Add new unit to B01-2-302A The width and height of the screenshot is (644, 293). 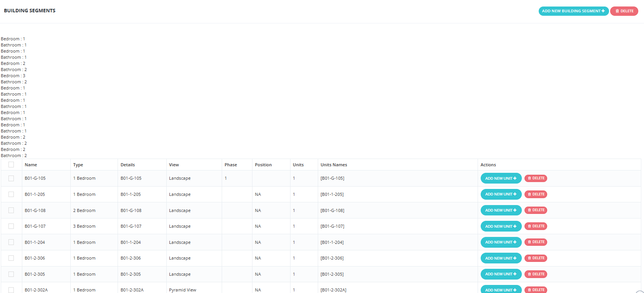[501, 290]
